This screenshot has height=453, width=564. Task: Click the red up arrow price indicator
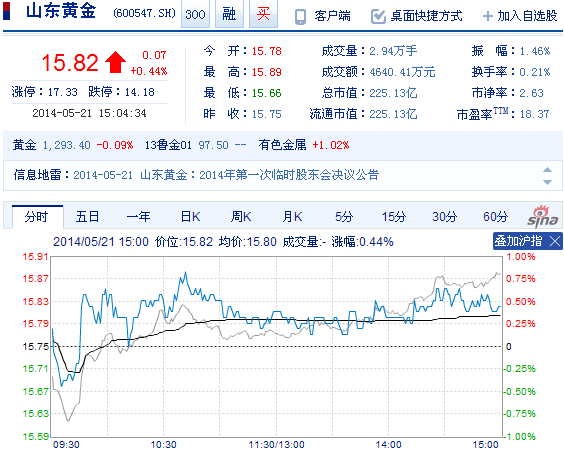click(x=115, y=62)
